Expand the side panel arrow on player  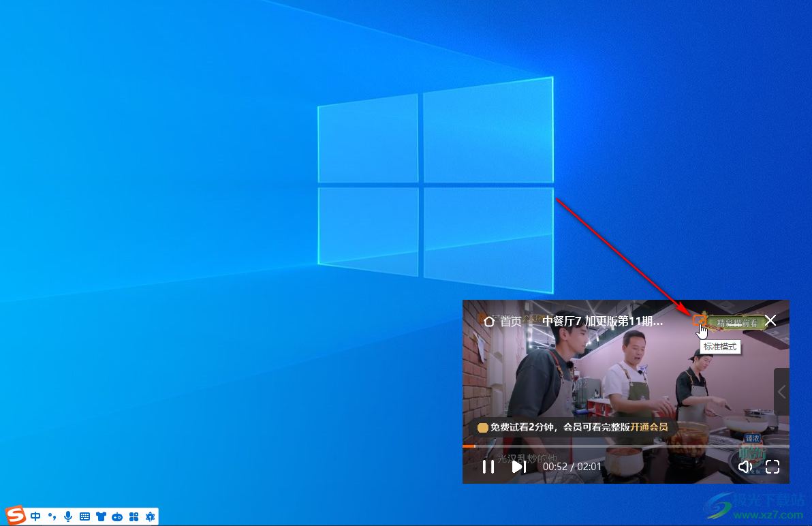tap(781, 392)
